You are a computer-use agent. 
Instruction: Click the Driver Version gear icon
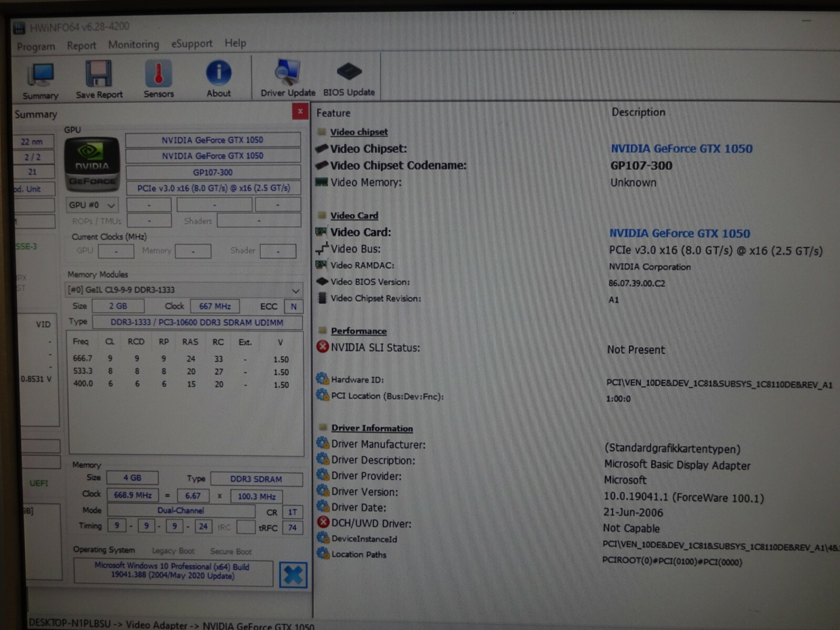point(322,490)
